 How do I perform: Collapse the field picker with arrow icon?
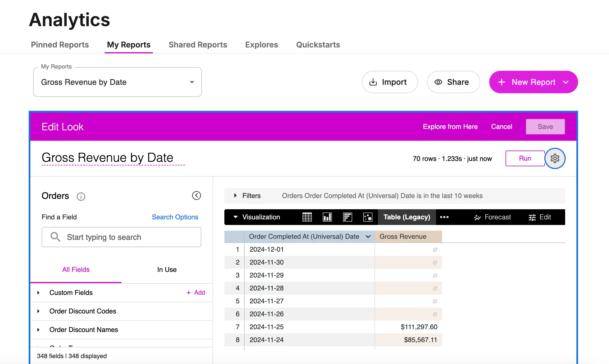[196, 195]
